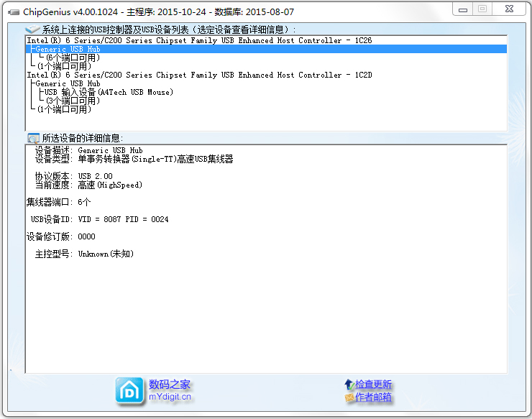Click the 设备描述: Generic USB Hub line
This screenshot has width=532, height=419.
(88, 150)
